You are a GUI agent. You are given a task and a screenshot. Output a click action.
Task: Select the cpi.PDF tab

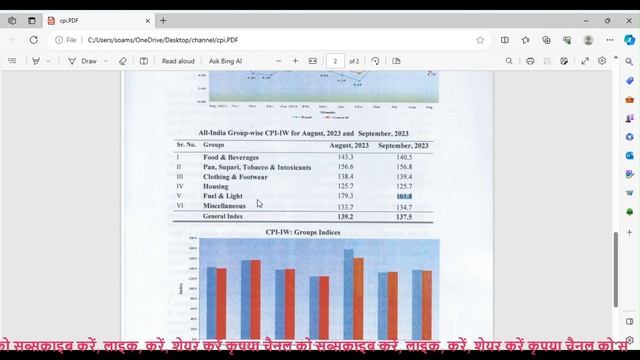(x=98, y=20)
